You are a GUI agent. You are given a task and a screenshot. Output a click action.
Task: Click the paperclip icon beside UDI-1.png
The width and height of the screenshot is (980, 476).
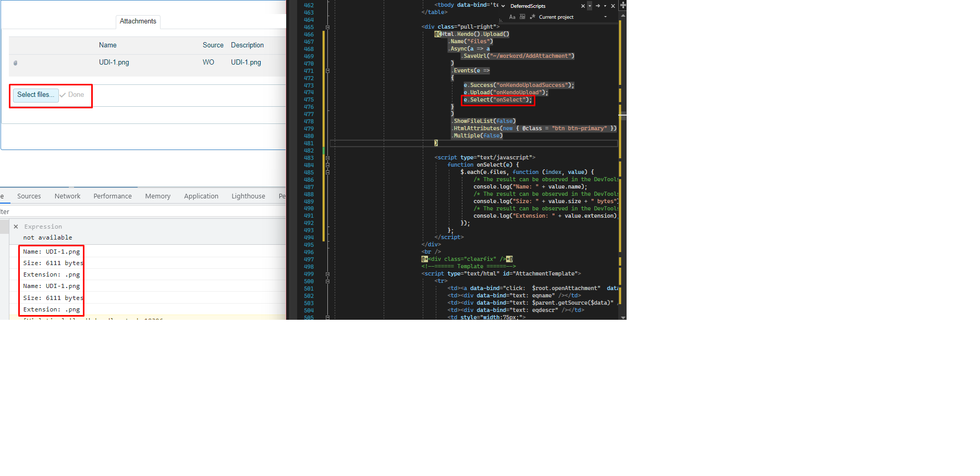pos(16,63)
